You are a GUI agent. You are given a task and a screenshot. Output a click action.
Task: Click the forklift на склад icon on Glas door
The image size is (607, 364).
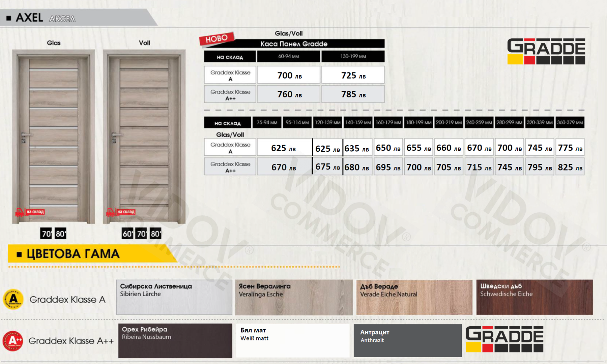[x=30, y=212]
